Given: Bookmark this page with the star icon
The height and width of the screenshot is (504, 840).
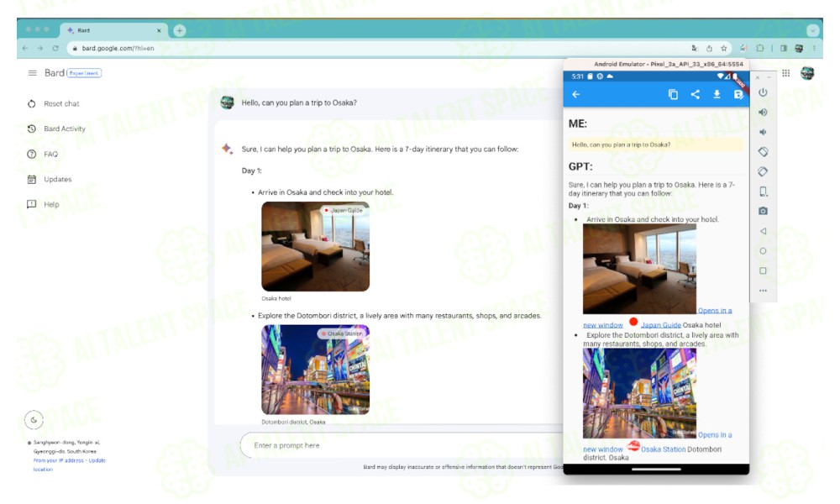Looking at the screenshot, I should (x=724, y=48).
